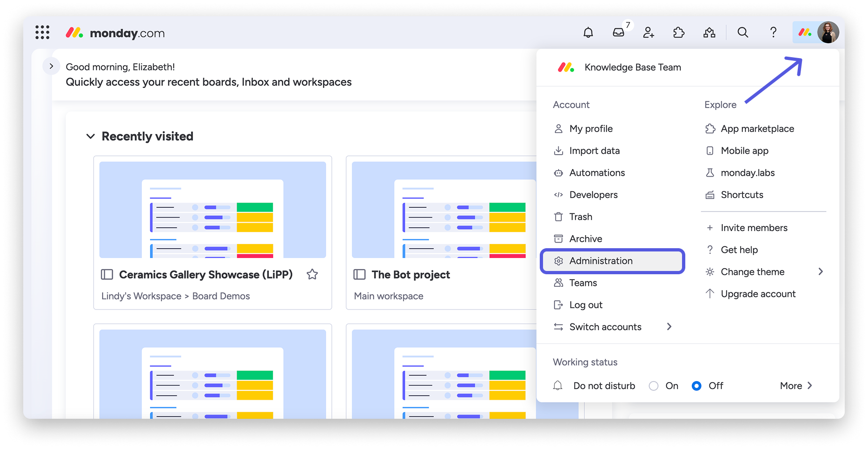This screenshot has width=868, height=449.
Task: Click the Shortcuts keyboard icon
Action: (710, 195)
